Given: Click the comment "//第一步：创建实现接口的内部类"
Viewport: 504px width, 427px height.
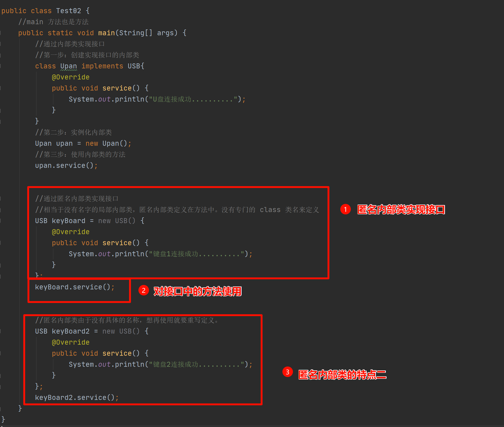Looking at the screenshot, I should (x=87, y=55).
